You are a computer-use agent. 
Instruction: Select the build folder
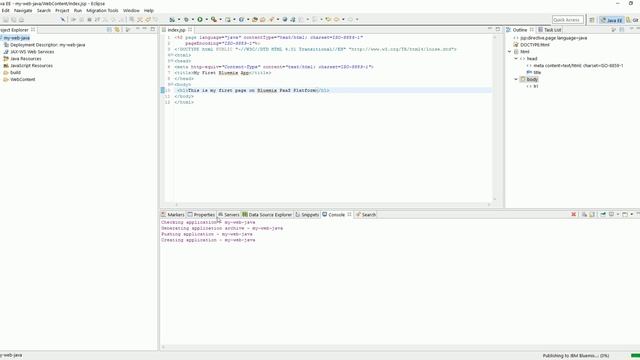click(x=15, y=73)
